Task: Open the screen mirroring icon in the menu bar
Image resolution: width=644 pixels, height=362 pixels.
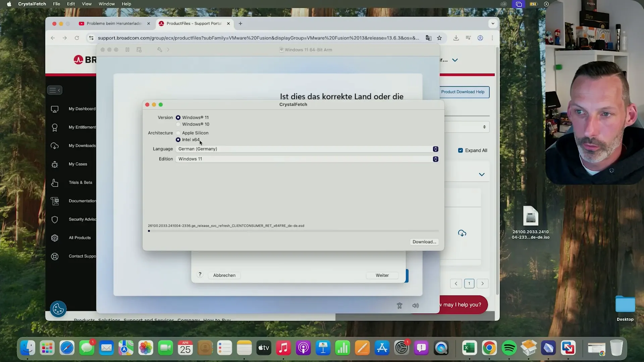Action: click(x=519, y=4)
